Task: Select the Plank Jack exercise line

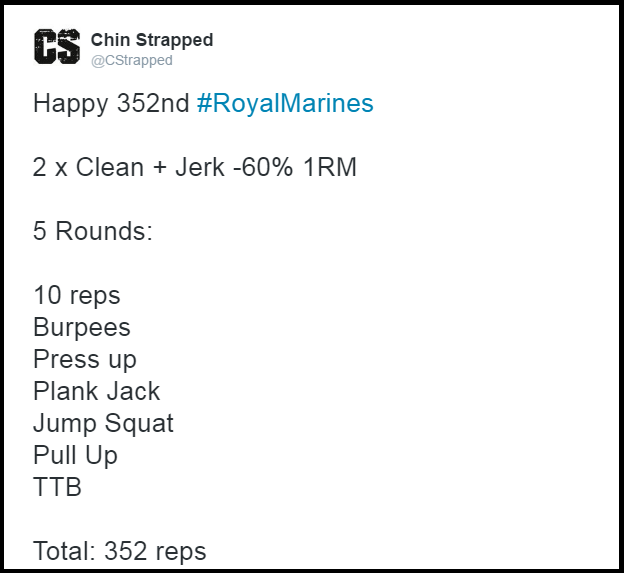Action: coord(96,391)
